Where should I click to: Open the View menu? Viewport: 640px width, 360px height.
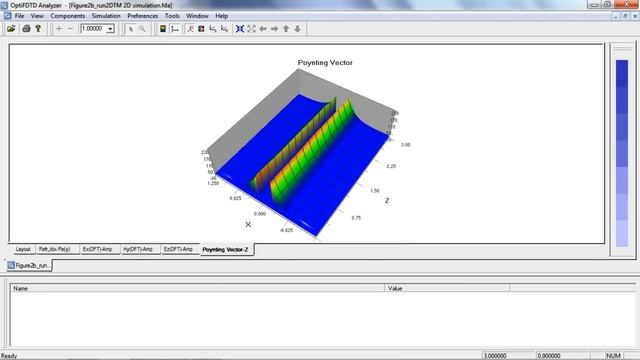(37, 16)
